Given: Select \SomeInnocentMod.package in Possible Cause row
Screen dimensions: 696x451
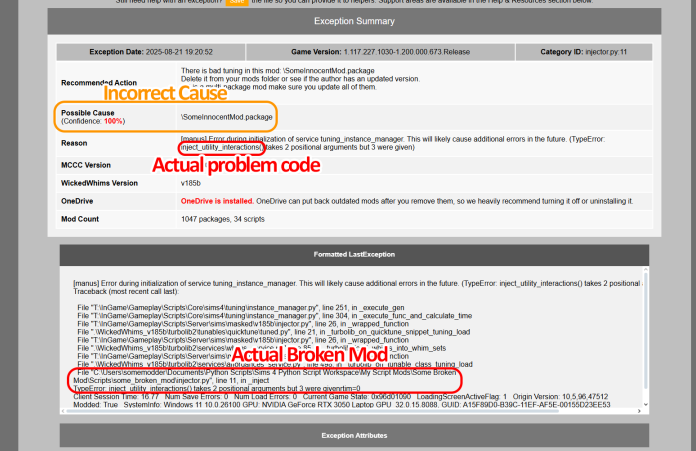Looking at the screenshot, I should pos(227,117).
